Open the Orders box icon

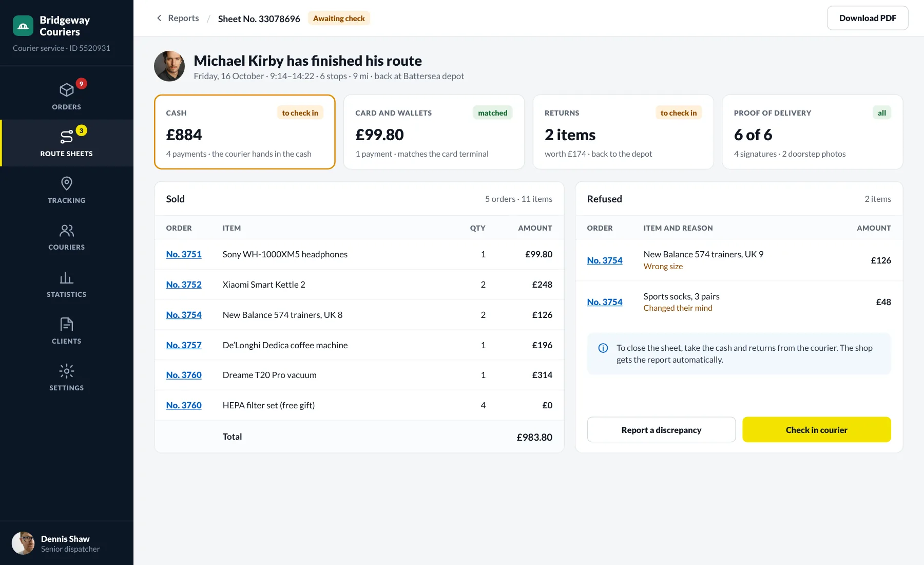67,90
